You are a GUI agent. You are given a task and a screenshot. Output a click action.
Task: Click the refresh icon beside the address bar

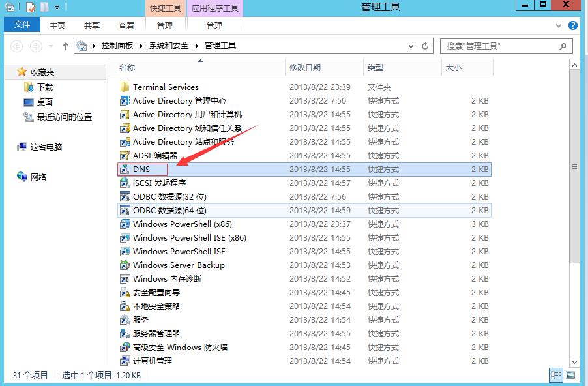[425, 46]
